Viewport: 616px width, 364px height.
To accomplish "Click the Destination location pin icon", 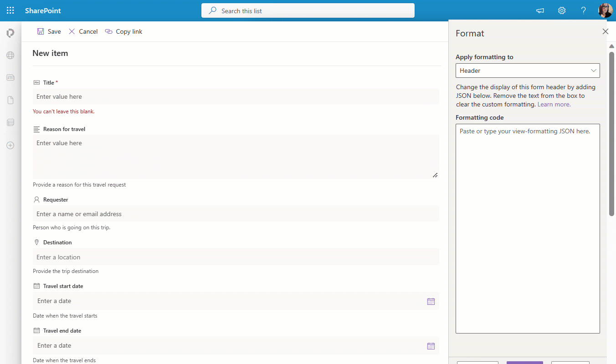I will coord(36,242).
